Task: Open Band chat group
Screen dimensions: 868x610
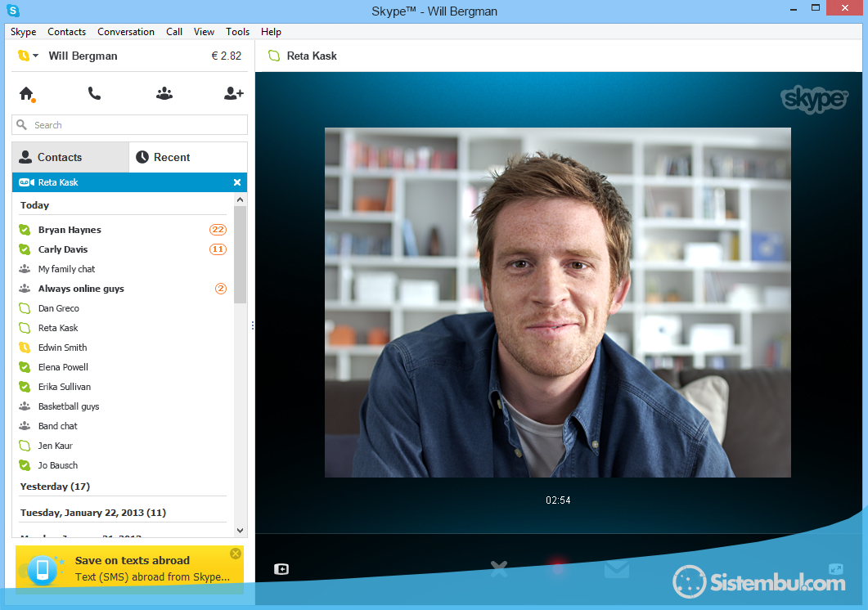Action: [x=57, y=426]
